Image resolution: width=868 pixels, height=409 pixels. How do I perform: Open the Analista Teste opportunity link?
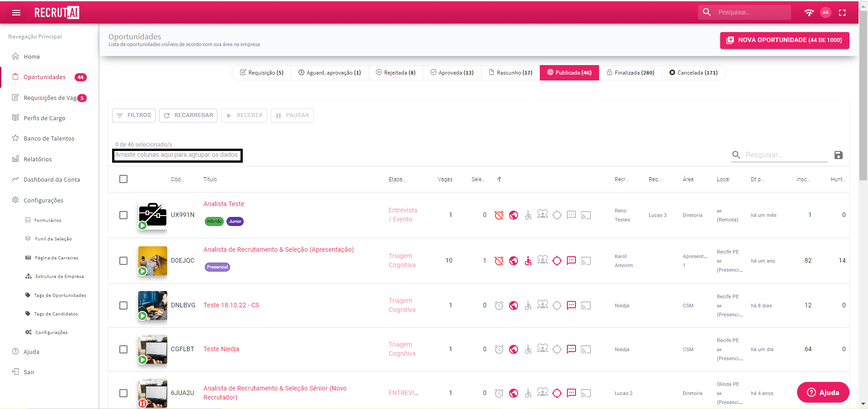(x=224, y=204)
